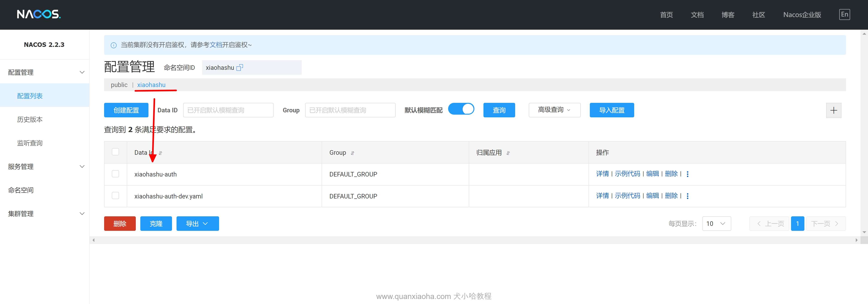Open the page size dropdown showing 10

pos(716,224)
